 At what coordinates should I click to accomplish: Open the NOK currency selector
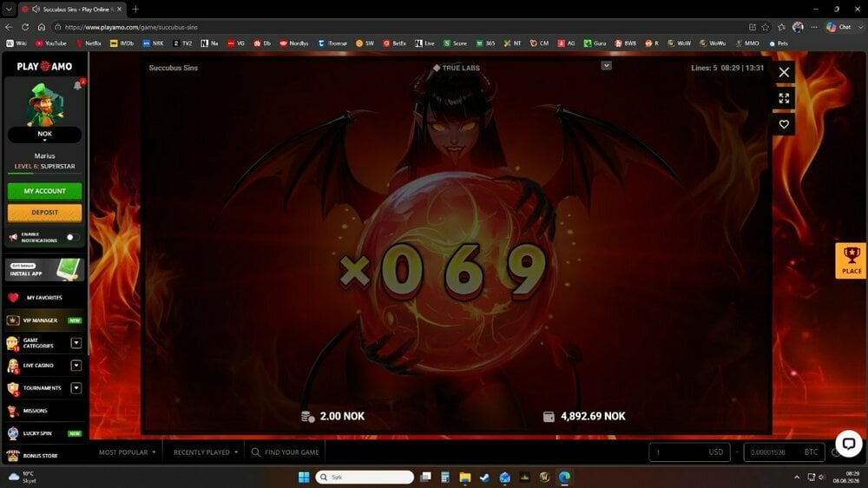point(45,135)
